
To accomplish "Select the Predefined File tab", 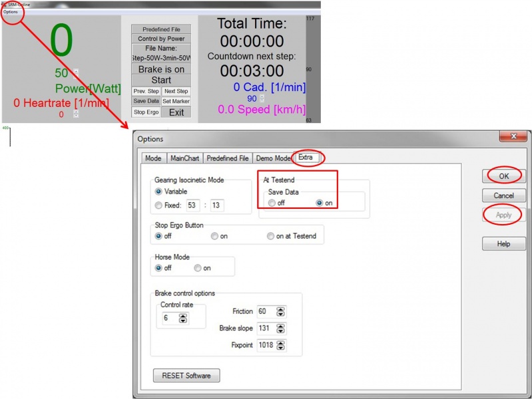I will click(228, 158).
